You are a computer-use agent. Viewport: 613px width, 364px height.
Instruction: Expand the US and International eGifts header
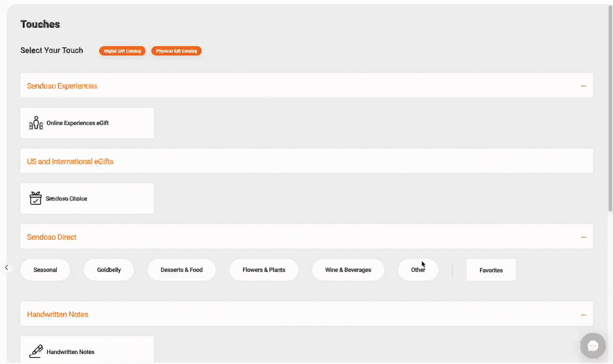[306, 161]
